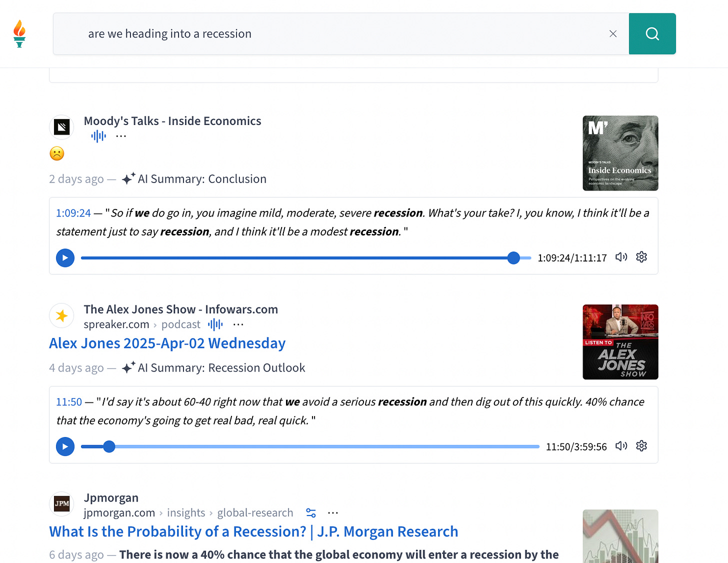Click the '6 days ago' date text
Image resolution: width=728 pixels, height=563 pixels.
76,555
